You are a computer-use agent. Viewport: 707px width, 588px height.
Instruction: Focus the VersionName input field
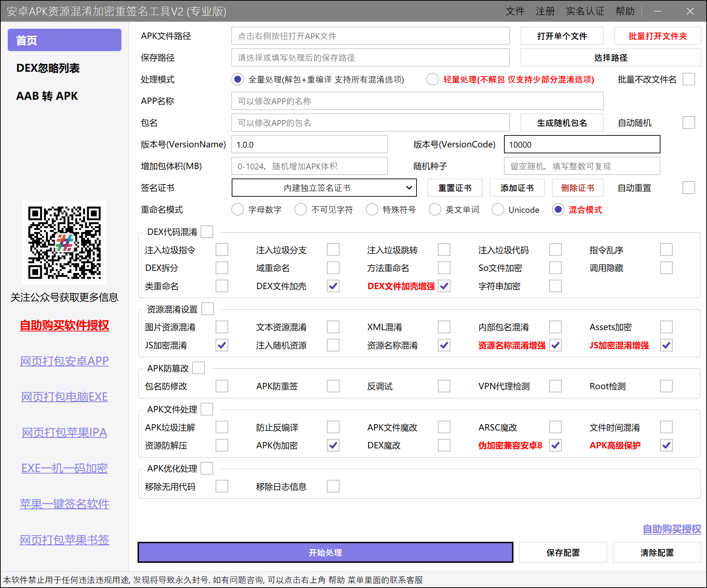pyautogui.click(x=309, y=145)
